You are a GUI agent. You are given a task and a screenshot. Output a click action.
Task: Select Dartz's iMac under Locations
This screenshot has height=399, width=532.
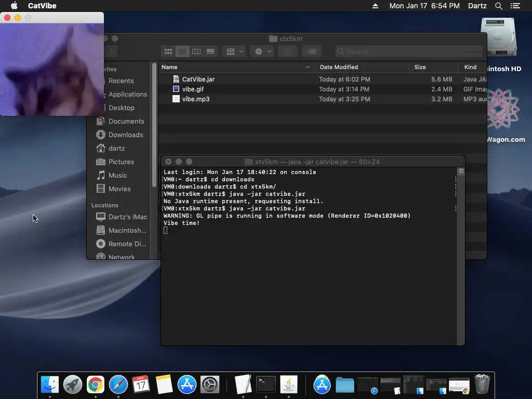point(122,217)
